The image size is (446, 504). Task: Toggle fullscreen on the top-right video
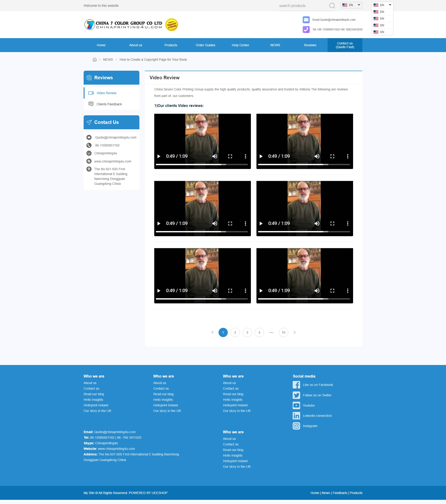(332, 156)
